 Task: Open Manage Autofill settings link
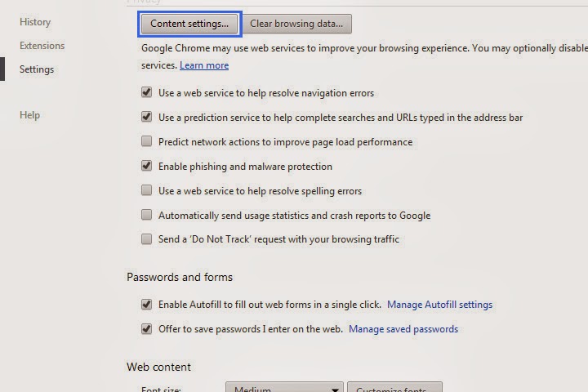tap(439, 305)
